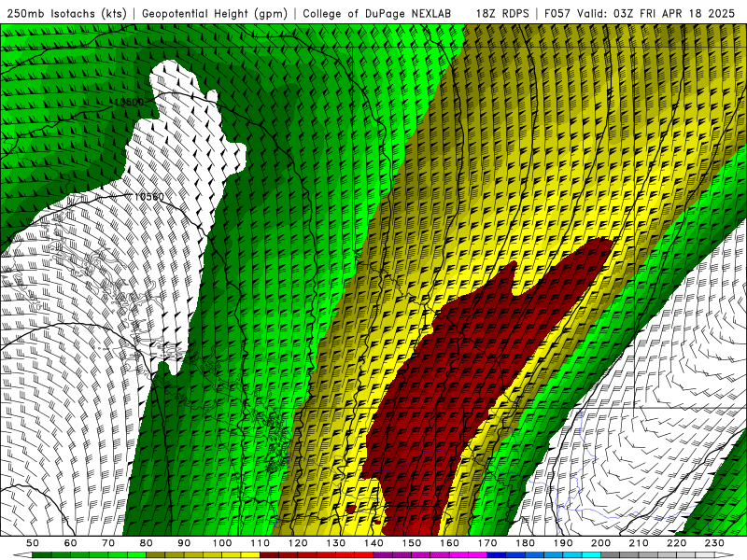This screenshot has width=747, height=560.
Task: Click the 170 value on the color scale
Action: click(487, 543)
